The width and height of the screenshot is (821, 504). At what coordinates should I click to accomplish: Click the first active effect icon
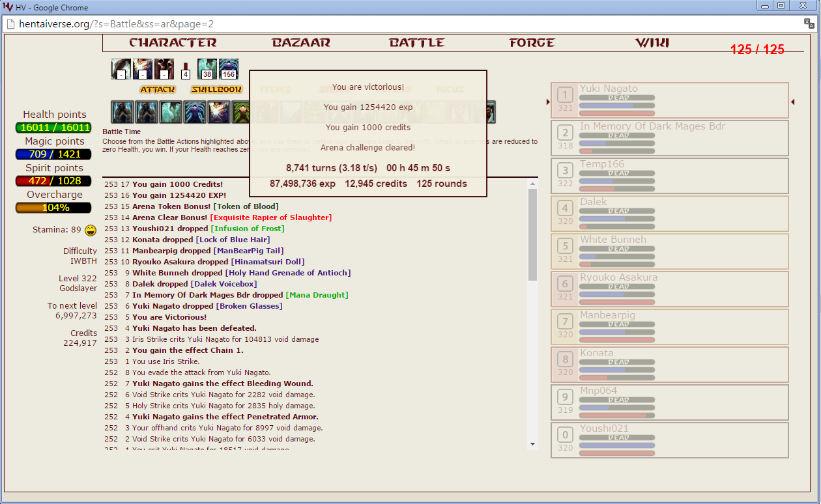point(121,69)
